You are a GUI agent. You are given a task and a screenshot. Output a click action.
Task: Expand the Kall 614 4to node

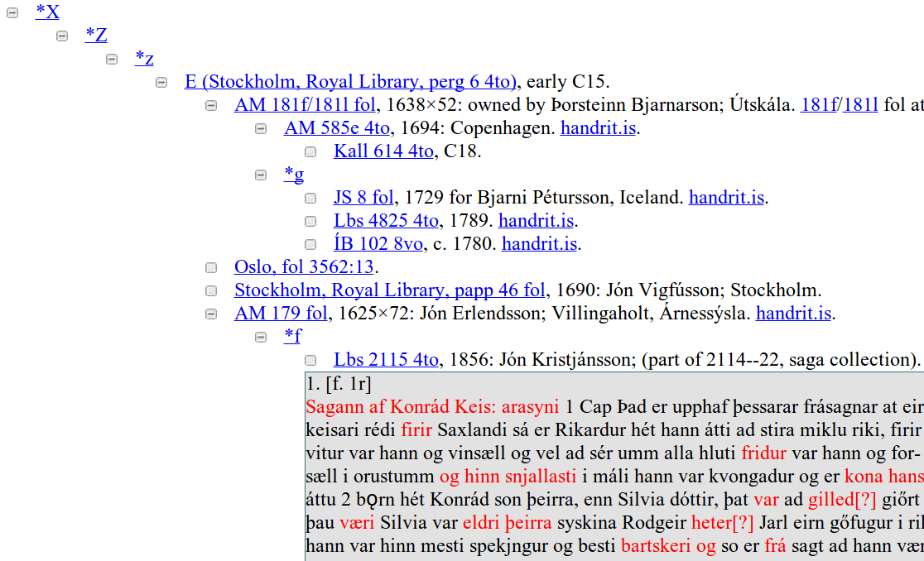point(310,151)
